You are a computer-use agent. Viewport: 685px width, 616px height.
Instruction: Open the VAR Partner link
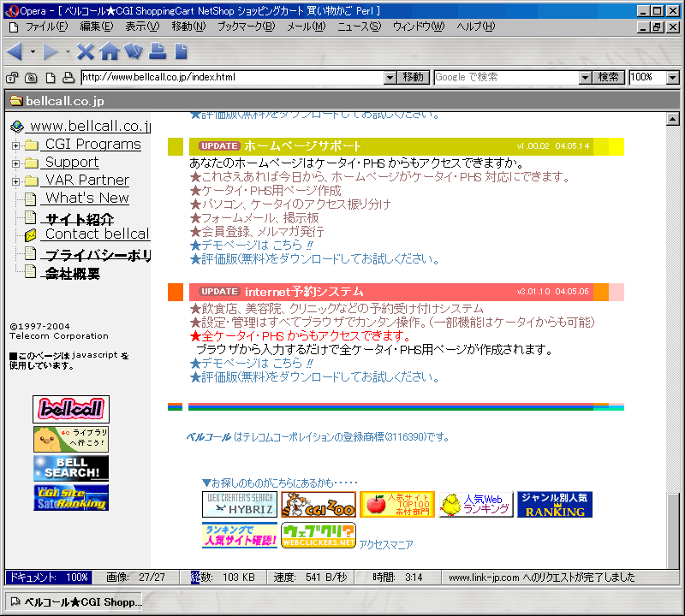click(x=87, y=180)
